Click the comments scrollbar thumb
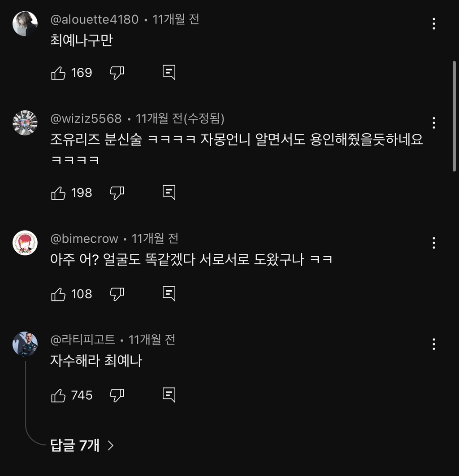Viewport: 459px width, 476px height. (454, 116)
